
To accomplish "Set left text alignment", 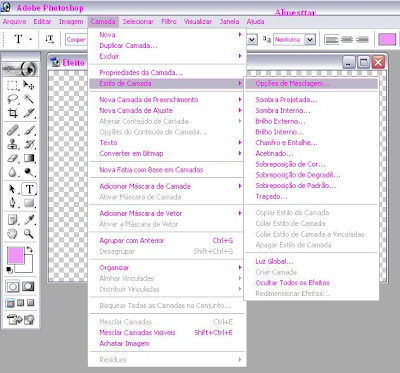I will (x=332, y=40).
